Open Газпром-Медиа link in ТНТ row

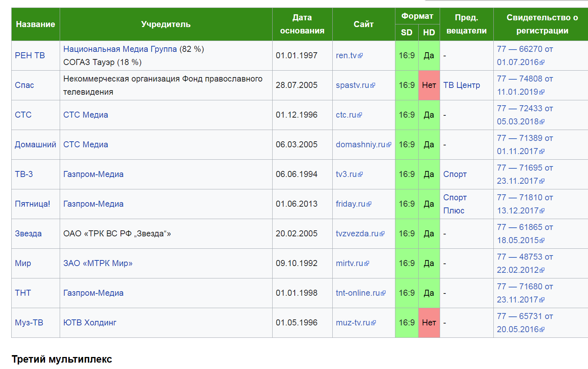pos(93,293)
